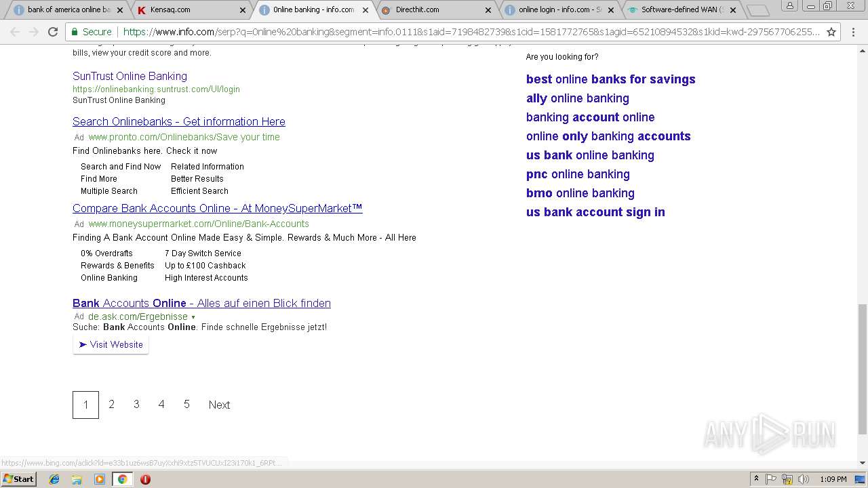The image size is (868, 488).
Task: Click the Secure padlock indicator
Action: tap(92, 32)
